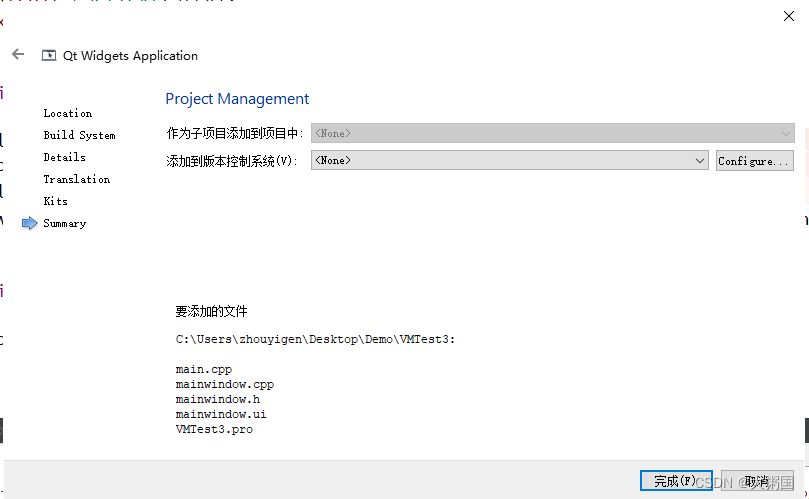The height and width of the screenshot is (499, 809).
Task: Click the Project Management heading
Action: [x=237, y=99]
